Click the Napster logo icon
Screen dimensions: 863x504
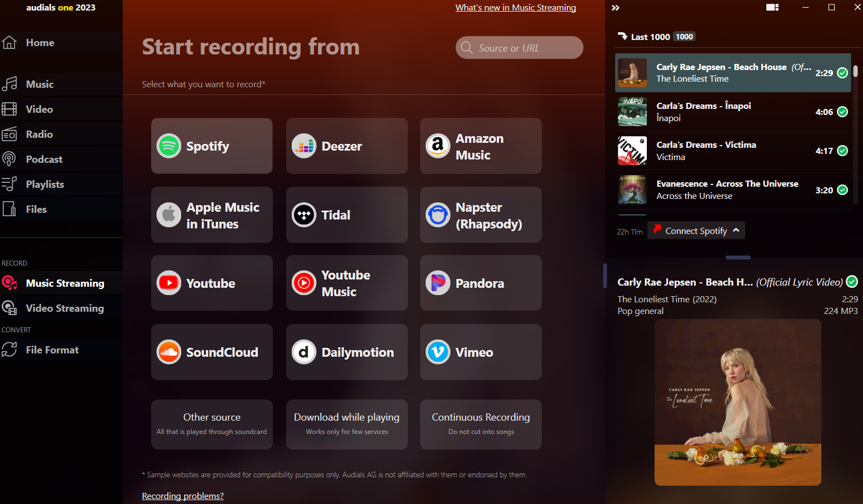coord(438,215)
